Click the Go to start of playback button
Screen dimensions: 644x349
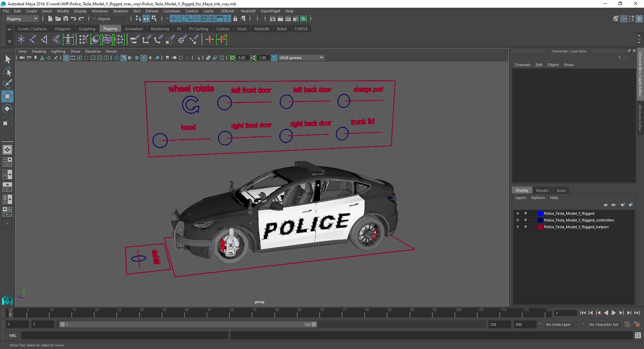pyautogui.click(x=583, y=313)
